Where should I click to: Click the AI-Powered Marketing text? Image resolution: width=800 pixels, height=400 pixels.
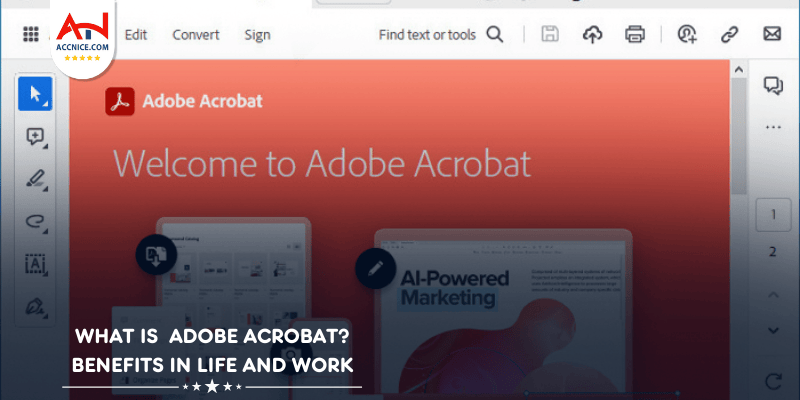[x=454, y=287]
